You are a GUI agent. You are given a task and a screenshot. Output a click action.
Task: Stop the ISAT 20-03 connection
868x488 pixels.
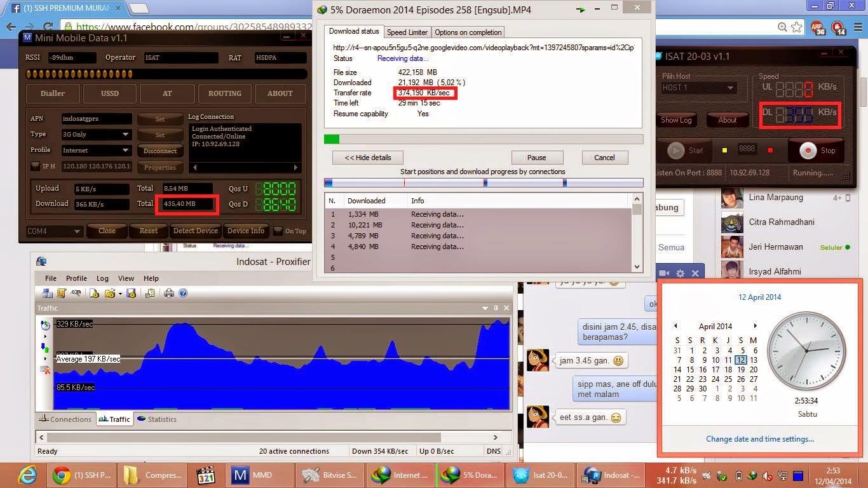point(817,151)
